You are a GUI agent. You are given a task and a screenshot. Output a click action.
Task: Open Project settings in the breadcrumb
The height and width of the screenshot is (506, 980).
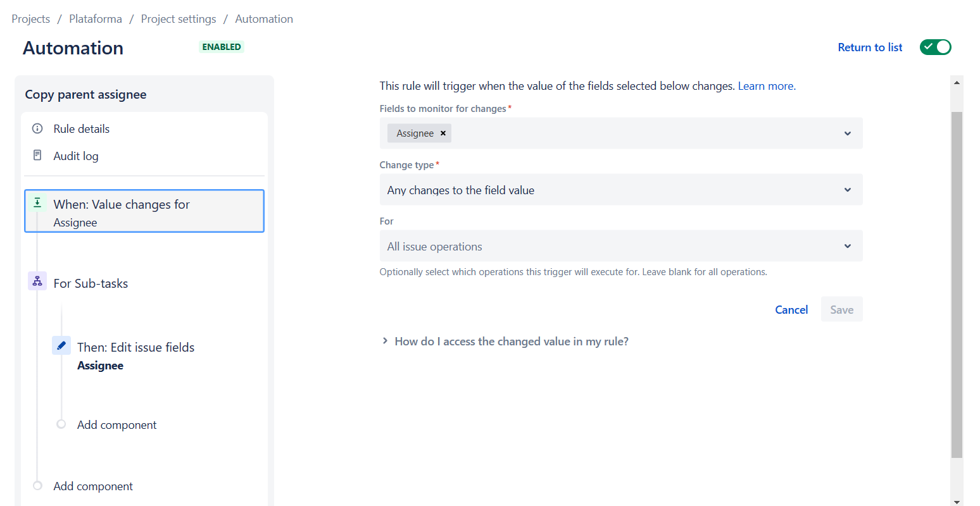point(179,19)
